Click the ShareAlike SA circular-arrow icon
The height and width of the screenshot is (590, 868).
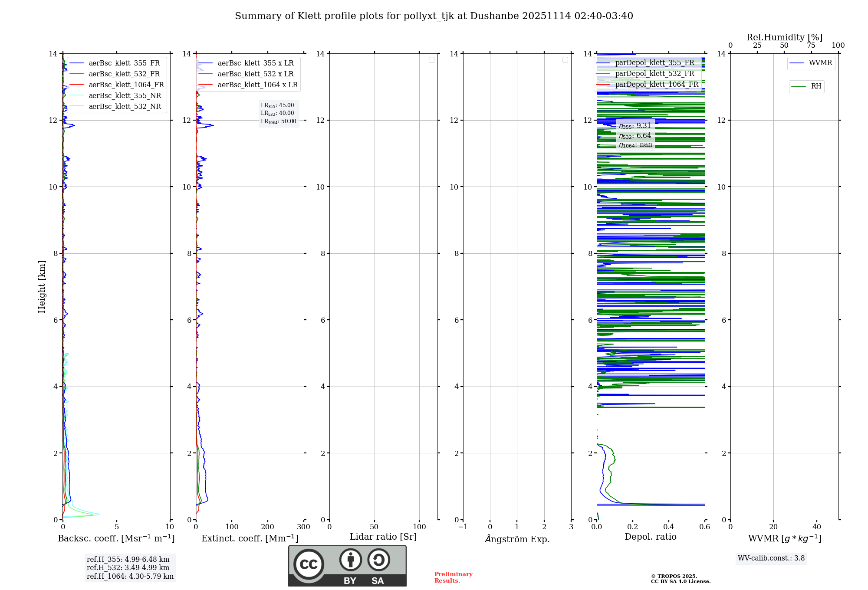coord(378,560)
